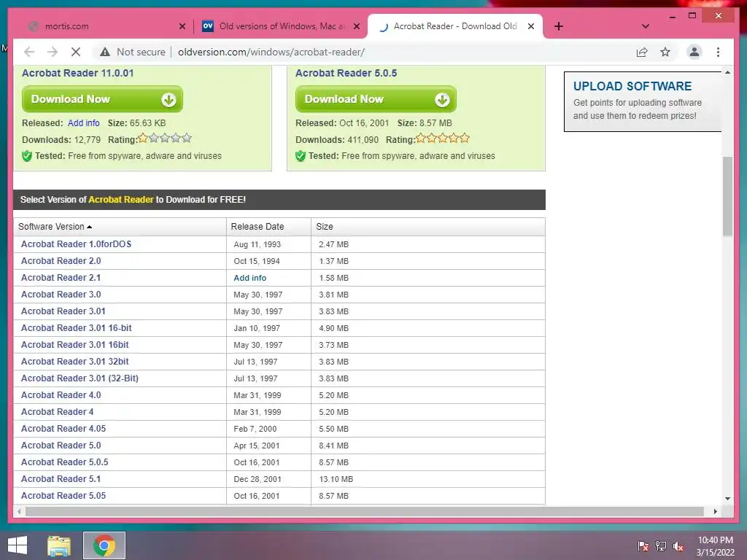747x560 pixels.
Task: Open the Action Center flag icon
Action: point(643,546)
